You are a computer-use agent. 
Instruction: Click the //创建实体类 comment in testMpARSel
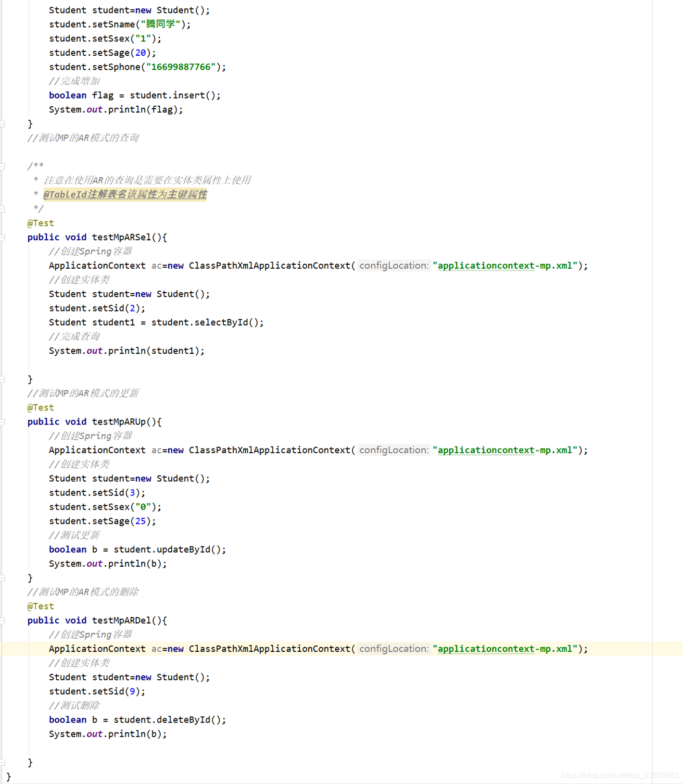79,280
